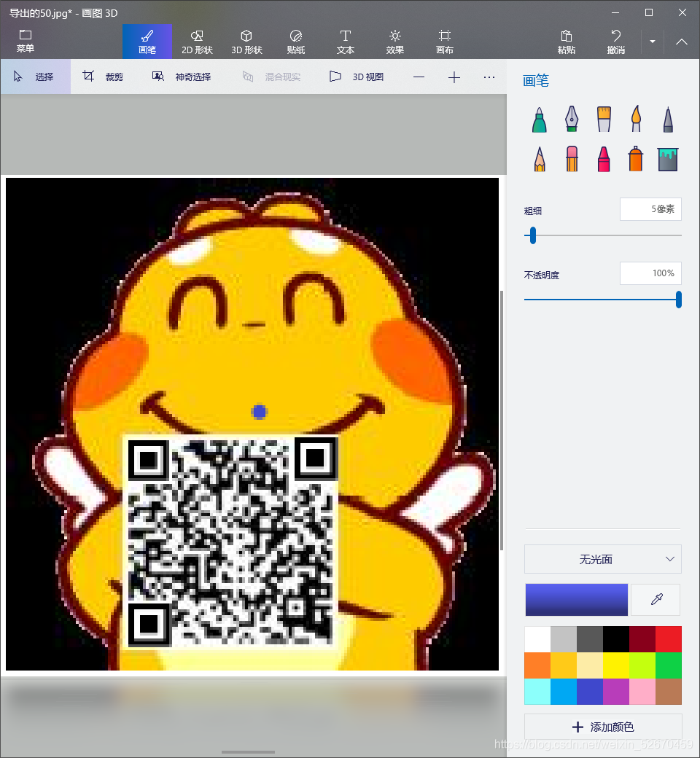Collapse the ribbon with the up chevron
This screenshot has height=758, width=700.
(682, 42)
